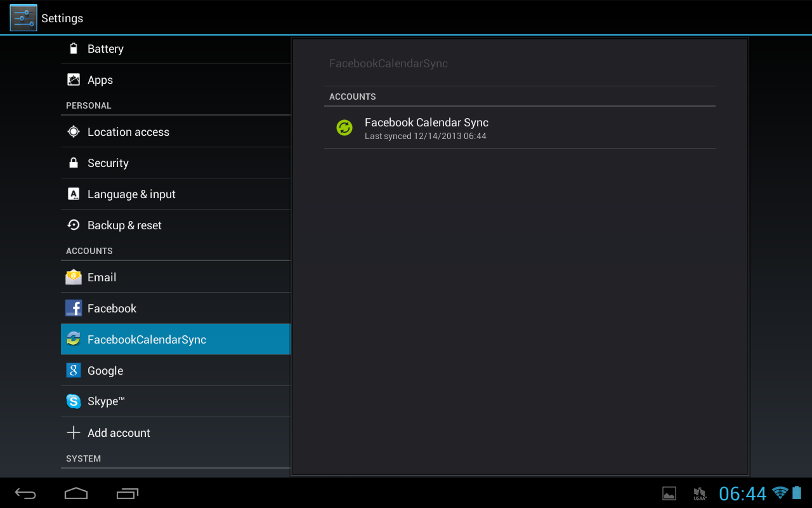
Task: Tap the Settings app icon in title bar
Action: pos(23,18)
